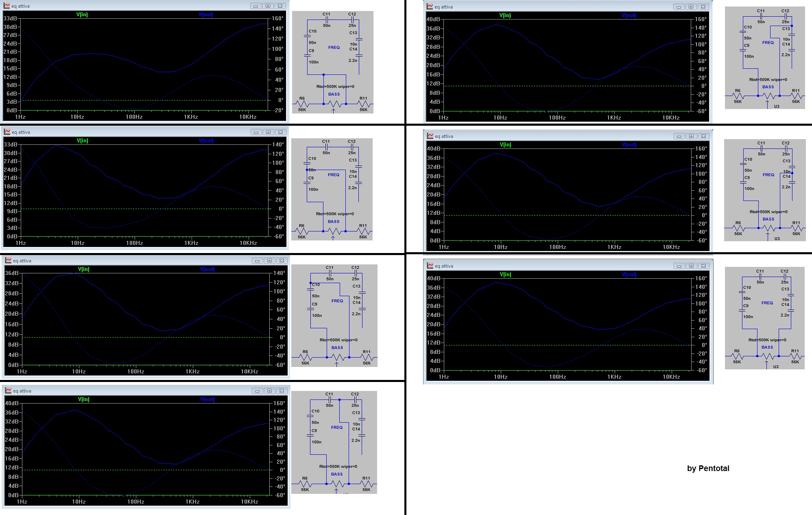
Task: Click the 160° phase axis label in bottom-right plot
Action: tap(701, 279)
